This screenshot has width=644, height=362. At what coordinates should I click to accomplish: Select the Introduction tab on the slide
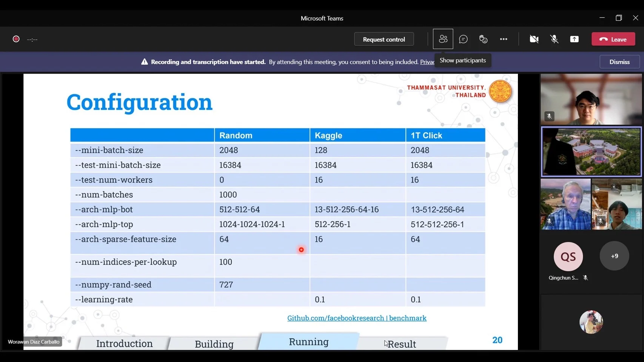point(124,344)
